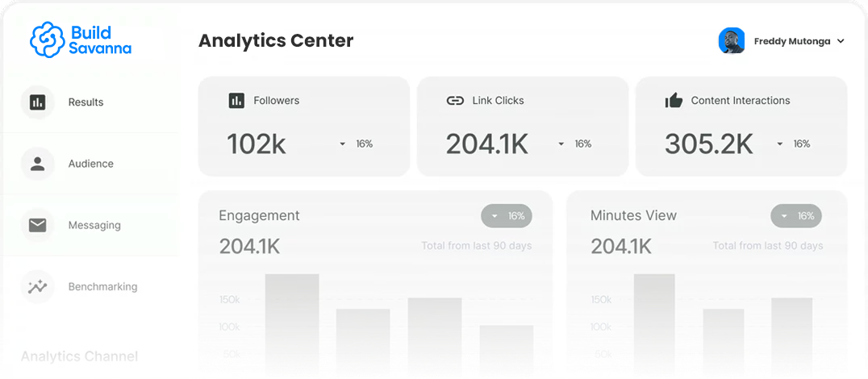The height and width of the screenshot is (379, 868).
Task: Click the Build Savanna logo icon
Action: click(x=48, y=40)
